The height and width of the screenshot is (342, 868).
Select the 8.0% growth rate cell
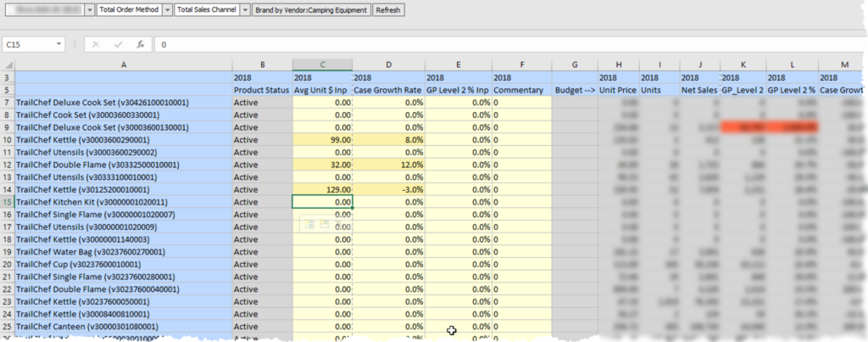pyautogui.click(x=388, y=140)
